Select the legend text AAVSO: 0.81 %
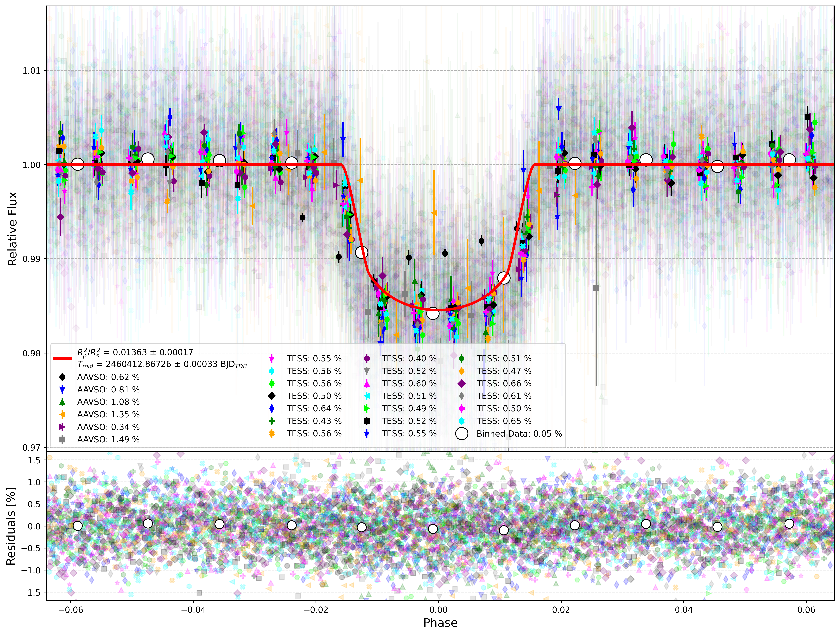Image resolution: width=840 pixels, height=635 pixels. pos(109,390)
